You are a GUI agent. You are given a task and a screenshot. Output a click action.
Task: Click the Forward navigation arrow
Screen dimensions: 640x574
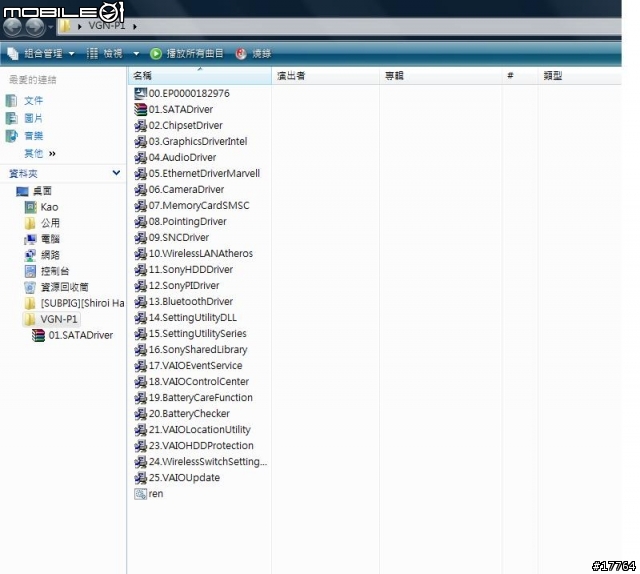(35, 27)
